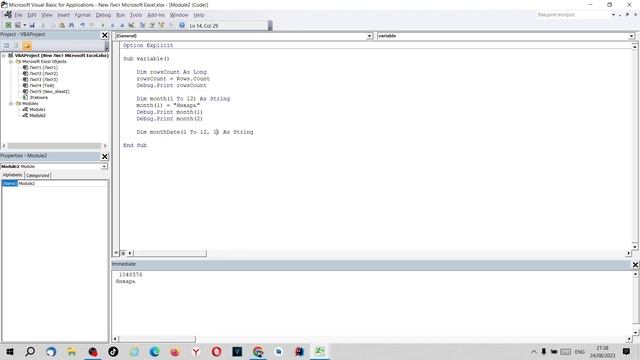Click View Code icon in Project panel
The height and width of the screenshot is (360, 640).
click(6, 46)
